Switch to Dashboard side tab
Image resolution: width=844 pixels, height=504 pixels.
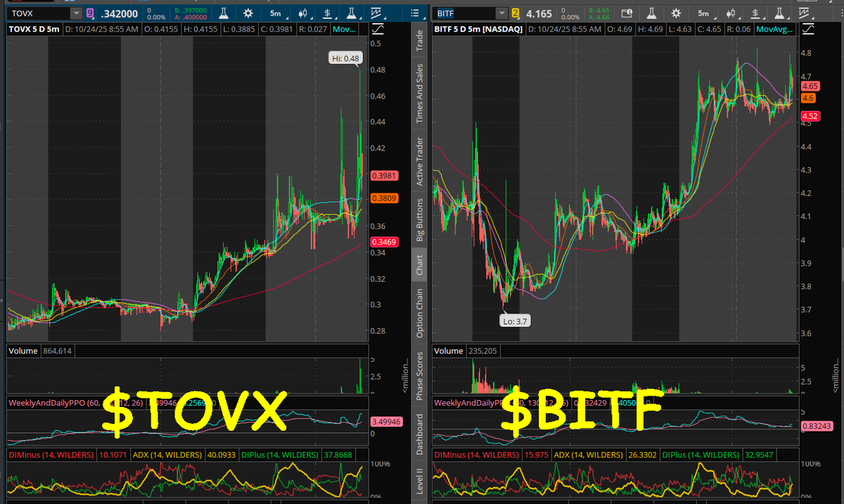pyautogui.click(x=420, y=436)
